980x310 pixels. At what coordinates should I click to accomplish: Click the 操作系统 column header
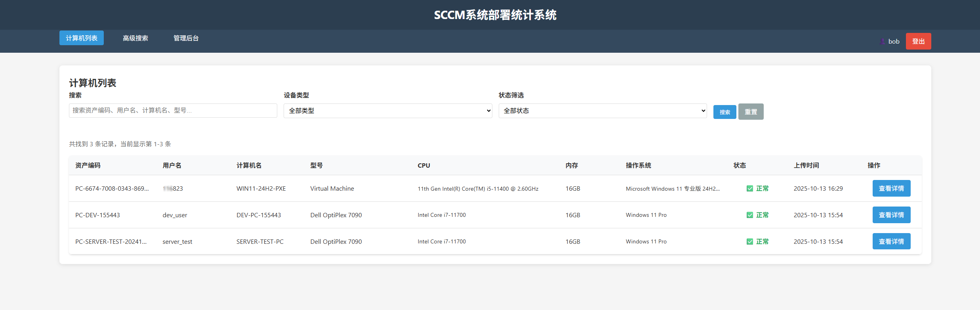[x=639, y=165]
